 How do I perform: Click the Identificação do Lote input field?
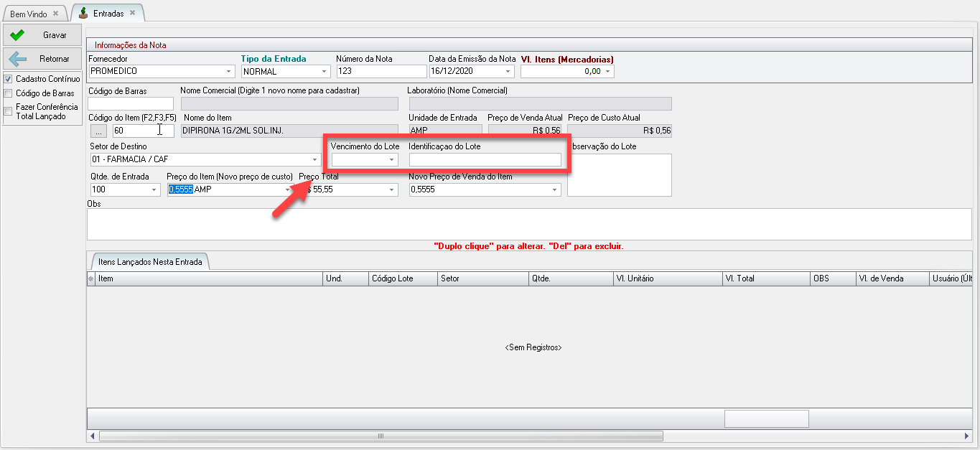tap(485, 159)
